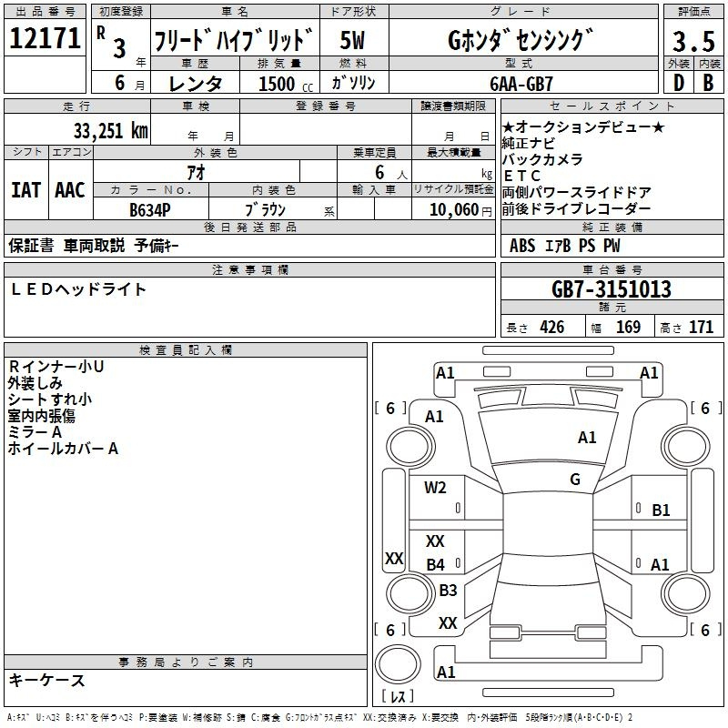Screen dimensions: 728x728
Task: Click the recycle deposit 10,060円
Action: click(x=460, y=210)
